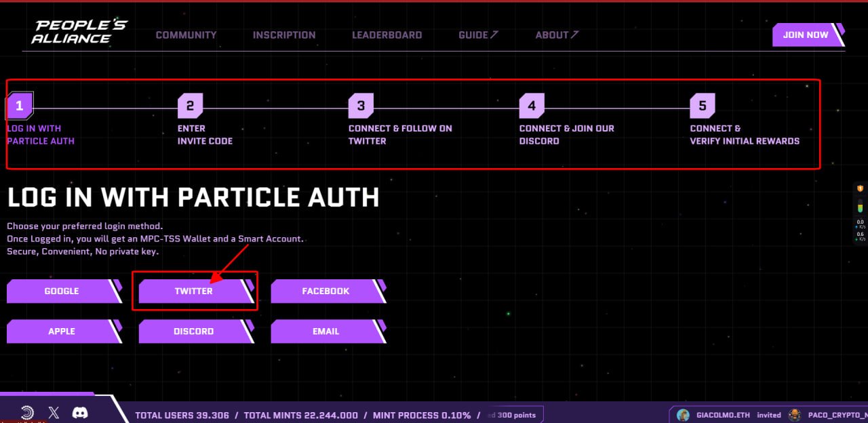This screenshot has width=868, height=423.
Task: Click the 'LOG IN WITH PARTICLE AUTH' heading
Action: tap(193, 197)
